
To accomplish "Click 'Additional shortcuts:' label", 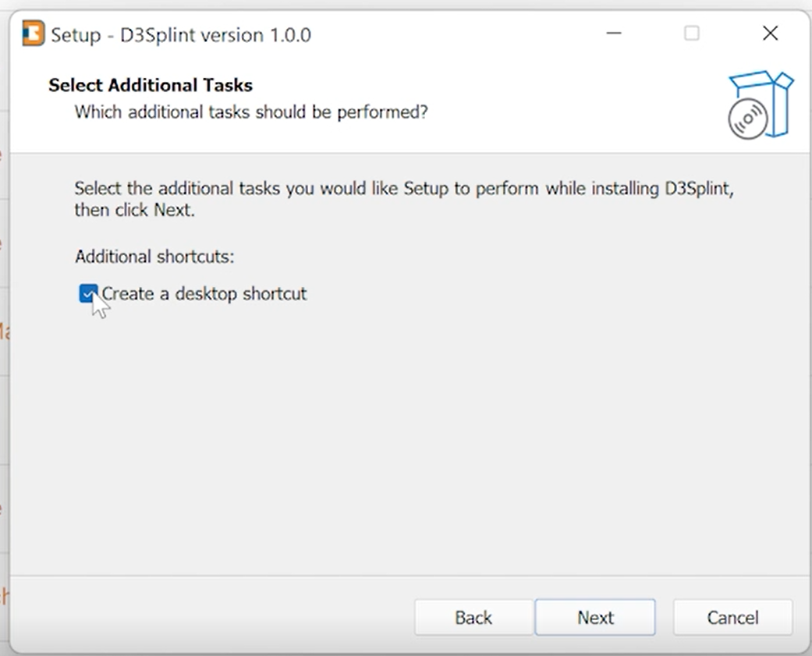I will point(154,257).
